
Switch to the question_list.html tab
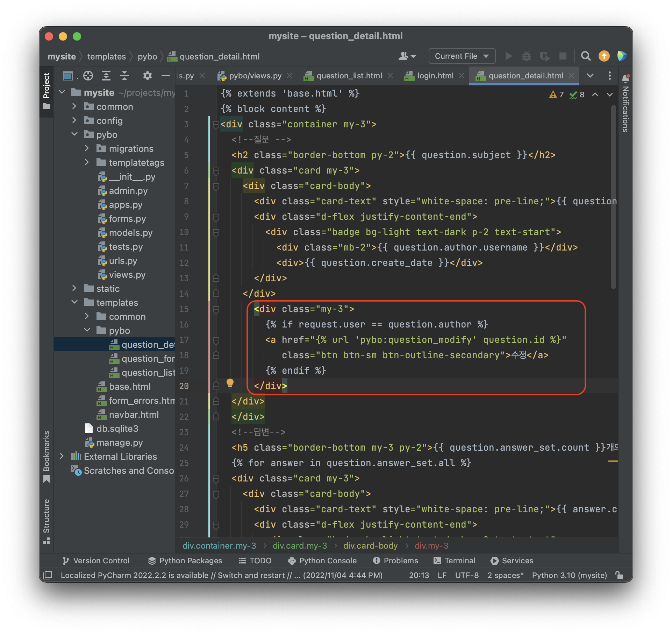[x=349, y=76]
